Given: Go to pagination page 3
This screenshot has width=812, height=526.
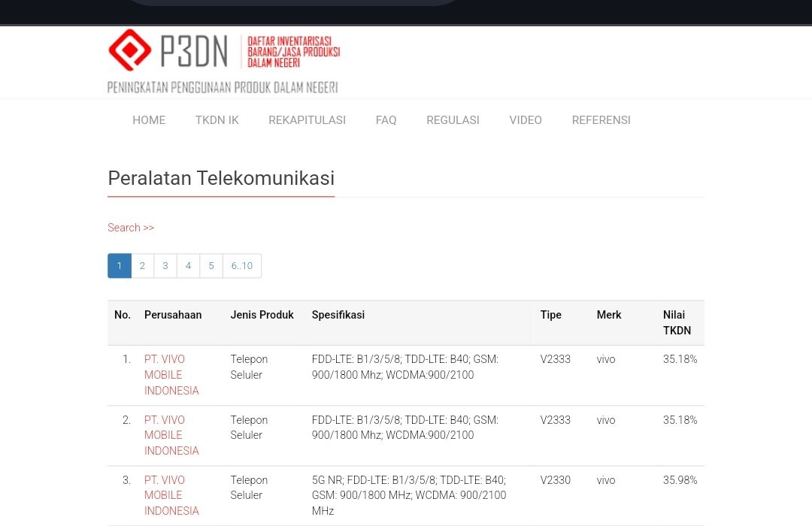Looking at the screenshot, I should pos(165,265).
